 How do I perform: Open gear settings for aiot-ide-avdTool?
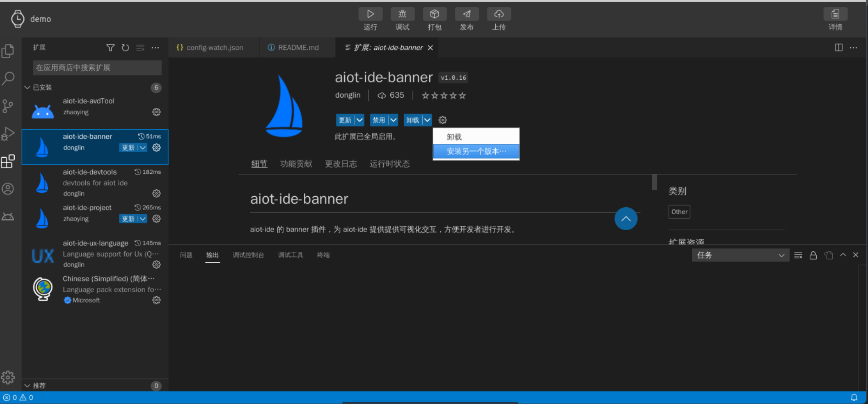point(157,112)
